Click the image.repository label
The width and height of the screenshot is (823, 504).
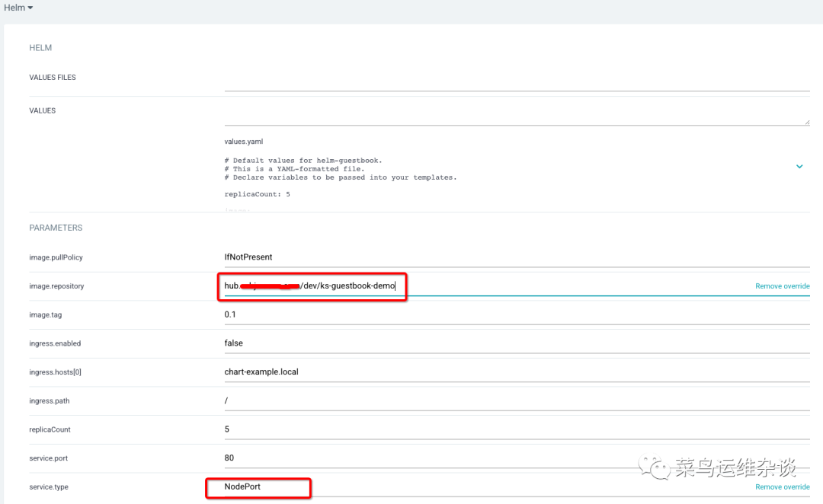[x=56, y=286]
